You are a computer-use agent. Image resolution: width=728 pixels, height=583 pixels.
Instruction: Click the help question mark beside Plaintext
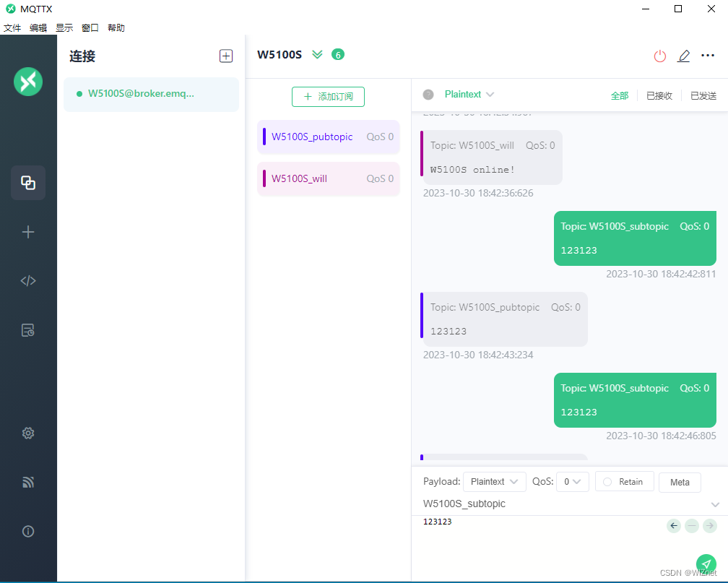pos(428,95)
